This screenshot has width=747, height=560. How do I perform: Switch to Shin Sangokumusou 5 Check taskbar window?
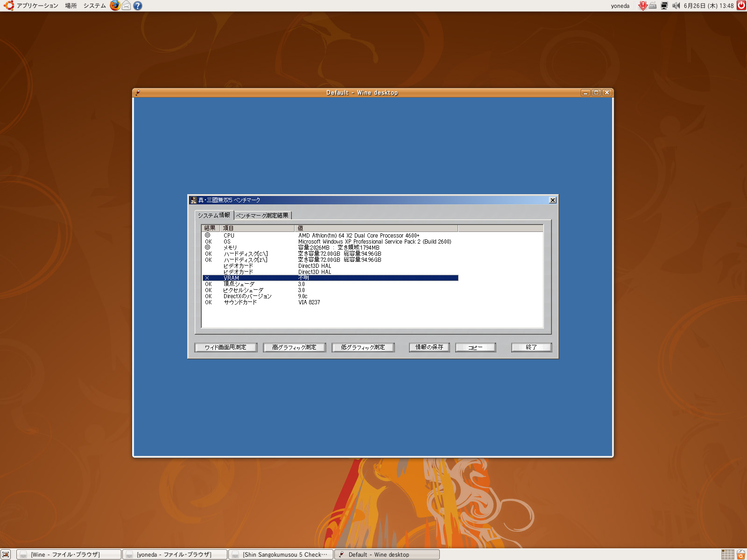point(281,554)
